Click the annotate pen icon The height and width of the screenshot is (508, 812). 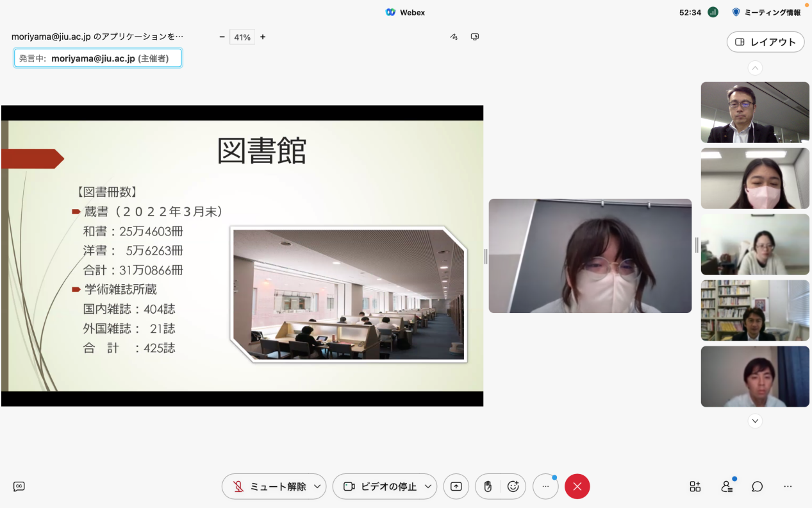tap(454, 37)
